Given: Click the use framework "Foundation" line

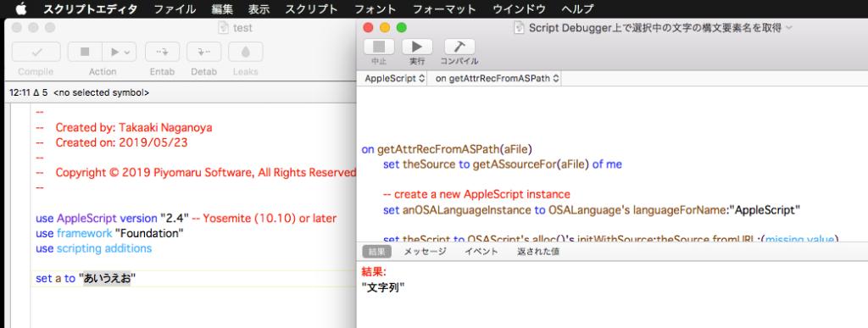Looking at the screenshot, I should (x=109, y=233).
